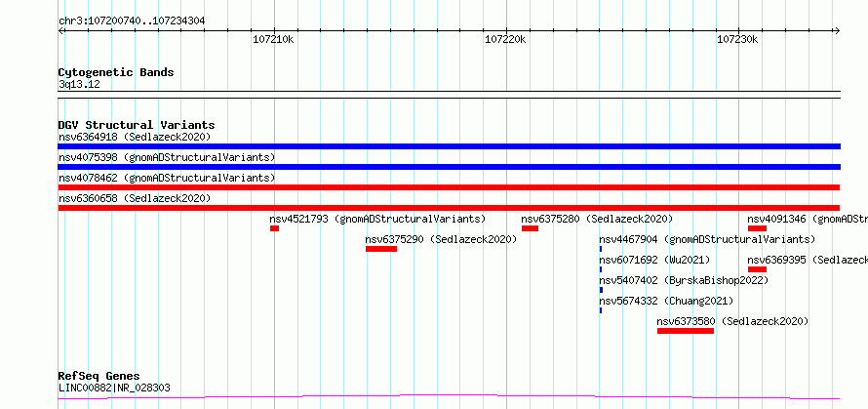Screen dimensions: 868x409
Task: Open variant nsv6375280 (Sedlazeck2020) label
Action: (x=597, y=219)
